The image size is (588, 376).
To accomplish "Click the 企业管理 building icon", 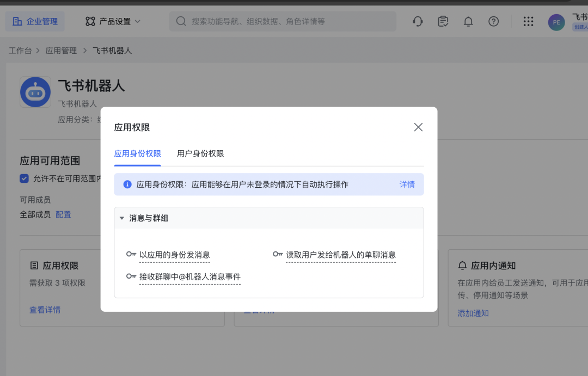I will point(18,21).
